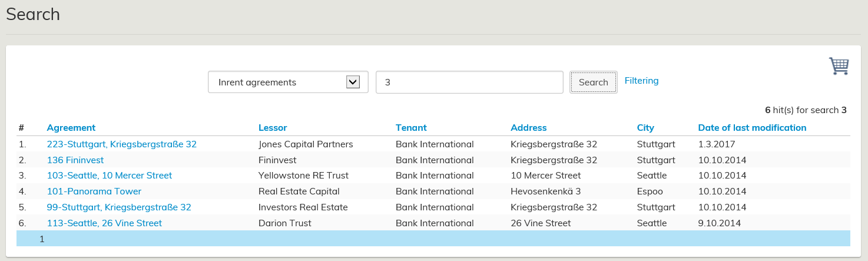This screenshot has height=261, width=868.
Task: Open the 101-Panorama Tower agreement
Action: pyautogui.click(x=94, y=191)
